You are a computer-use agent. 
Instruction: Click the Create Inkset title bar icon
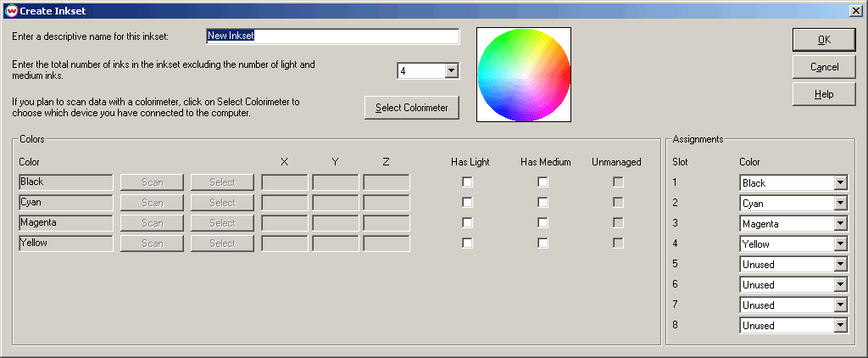click(x=11, y=10)
